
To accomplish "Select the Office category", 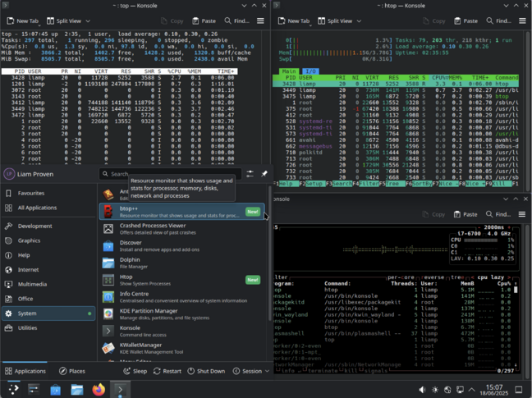I will [x=48, y=299].
